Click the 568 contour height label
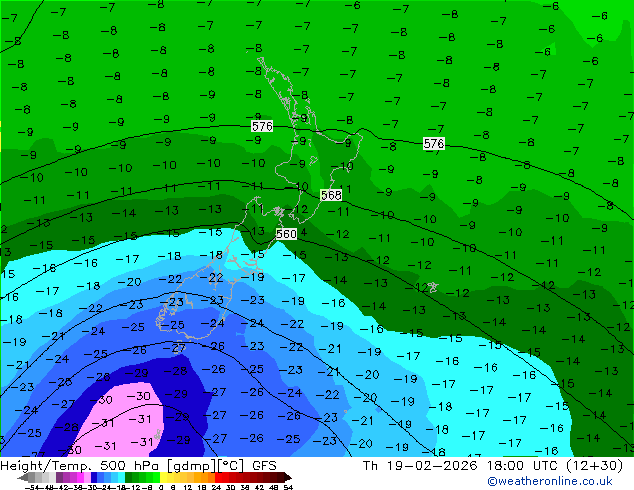The image size is (634, 490). tap(331, 195)
